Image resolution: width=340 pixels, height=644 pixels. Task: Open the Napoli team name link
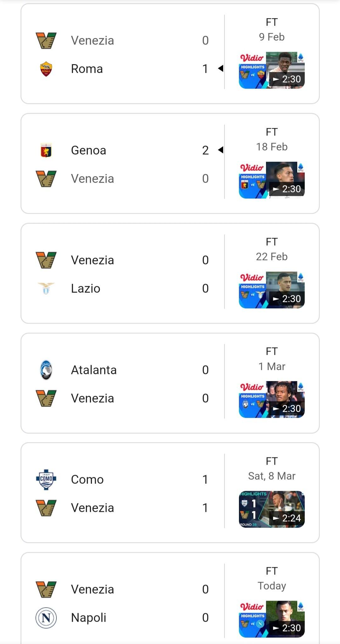pyautogui.click(x=88, y=618)
